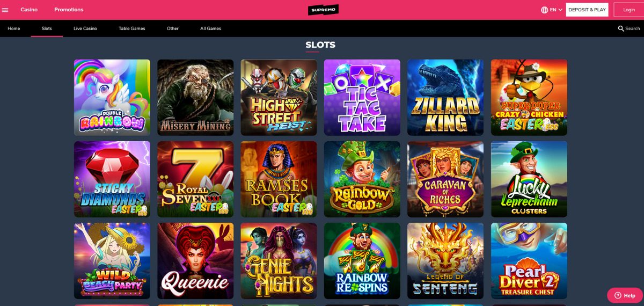This screenshot has height=306, width=644.
Task: Expand the EN language dropdown
Action: coord(556,10)
